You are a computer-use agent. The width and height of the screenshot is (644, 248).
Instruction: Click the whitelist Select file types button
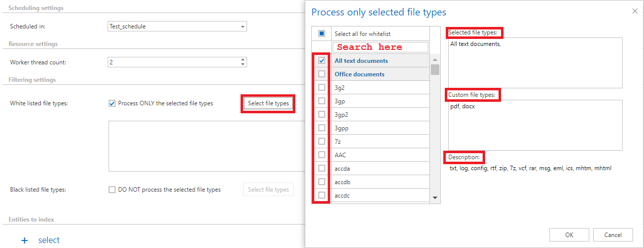tap(268, 103)
